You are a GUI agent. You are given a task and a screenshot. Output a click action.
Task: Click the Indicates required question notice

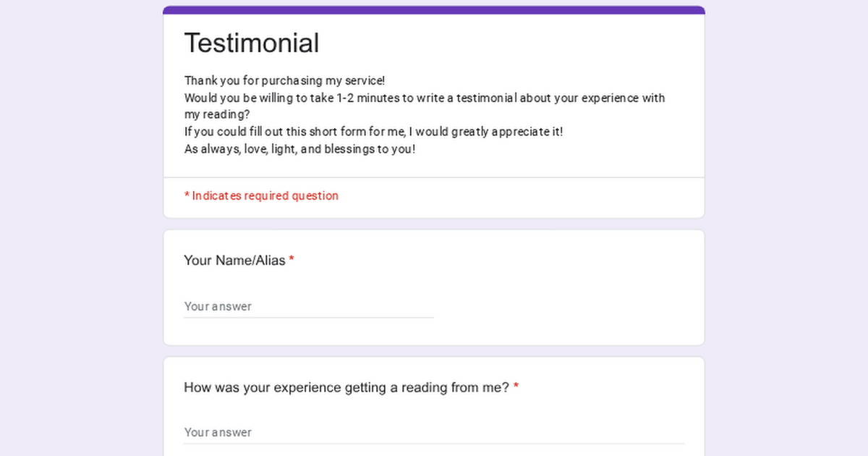[265, 196]
